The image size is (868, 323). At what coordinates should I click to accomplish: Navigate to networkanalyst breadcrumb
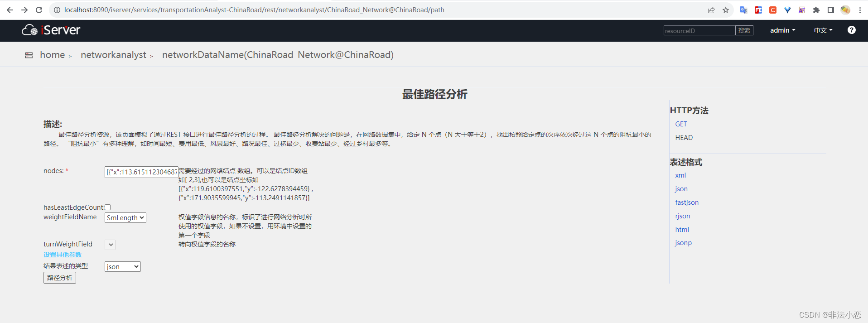(x=113, y=55)
